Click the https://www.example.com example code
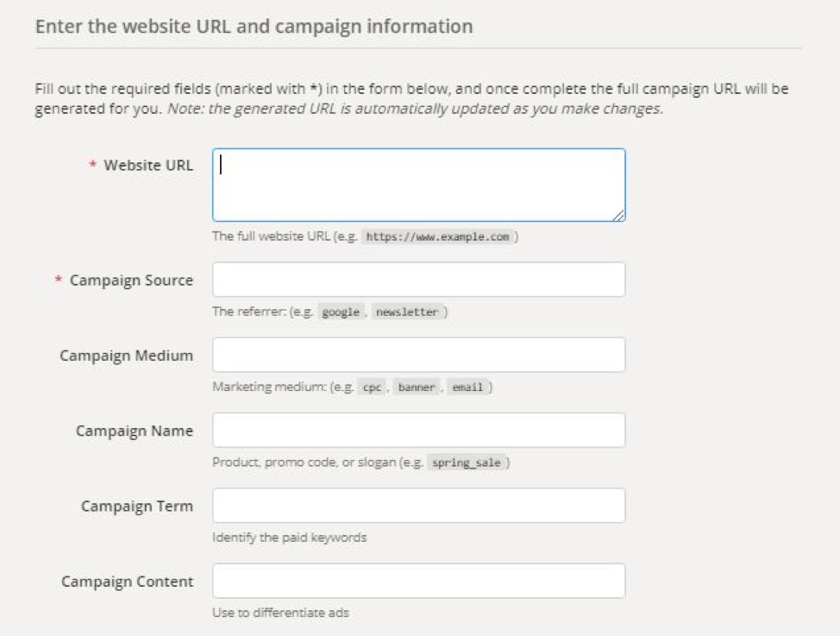This screenshot has height=636, width=840. (x=437, y=236)
